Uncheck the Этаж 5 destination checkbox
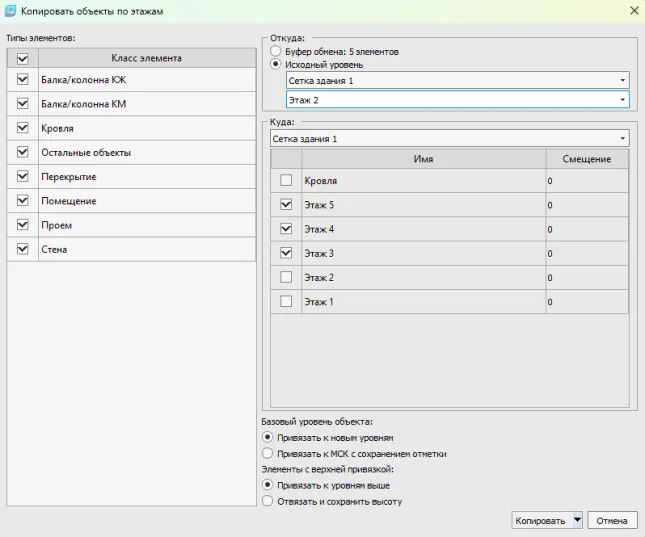The height and width of the screenshot is (537, 645). (x=287, y=205)
